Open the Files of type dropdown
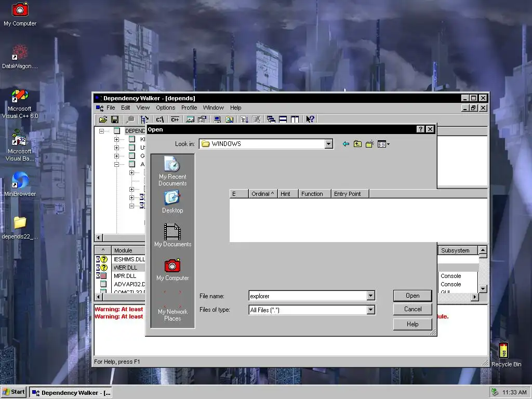532x399 pixels. coord(370,310)
